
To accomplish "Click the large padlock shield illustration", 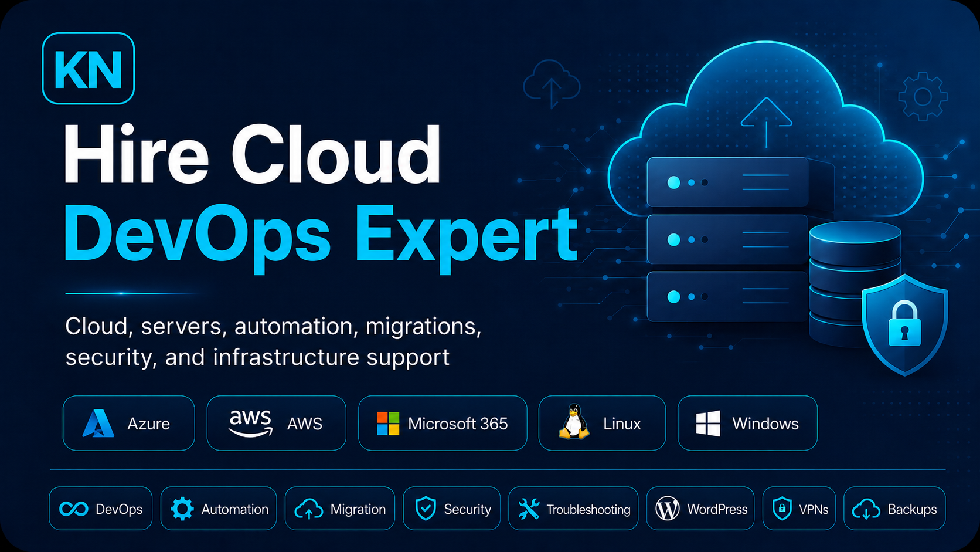I will click(x=905, y=324).
